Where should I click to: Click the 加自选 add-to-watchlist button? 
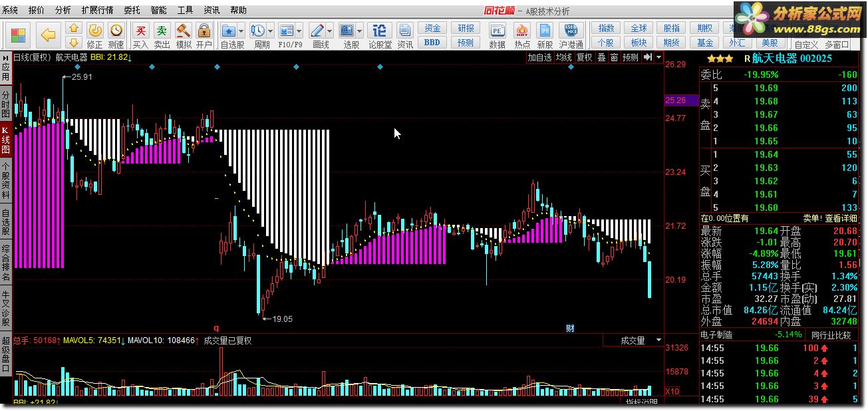(539, 58)
